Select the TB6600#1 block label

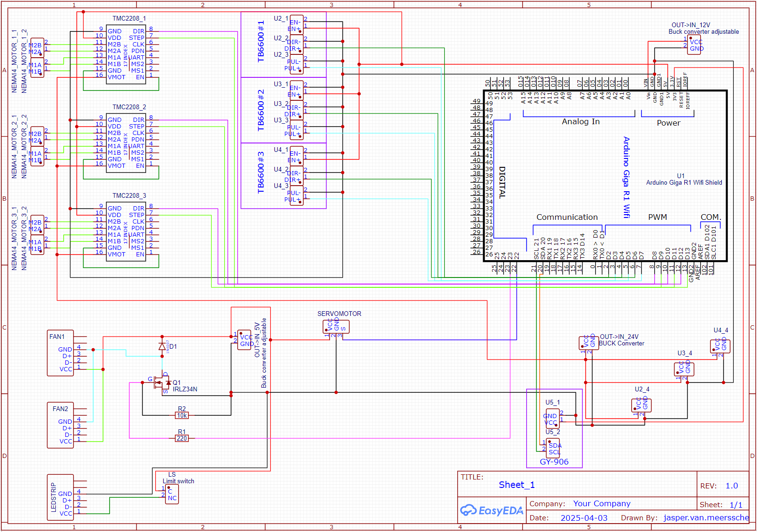(x=261, y=41)
